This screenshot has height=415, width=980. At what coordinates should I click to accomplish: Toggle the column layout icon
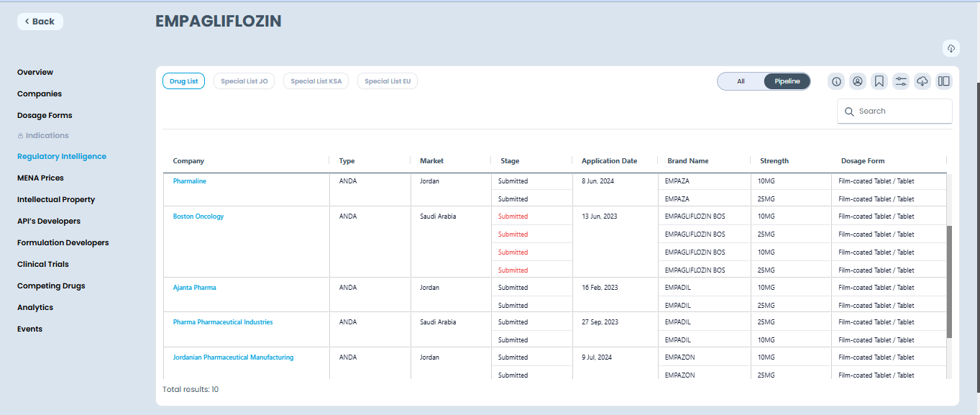pyautogui.click(x=944, y=81)
